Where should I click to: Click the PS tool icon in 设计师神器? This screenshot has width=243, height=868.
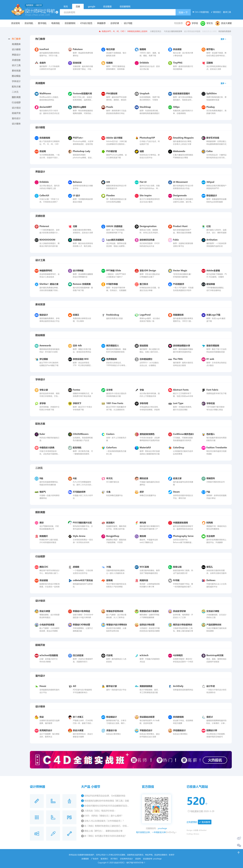tap(69, 817)
